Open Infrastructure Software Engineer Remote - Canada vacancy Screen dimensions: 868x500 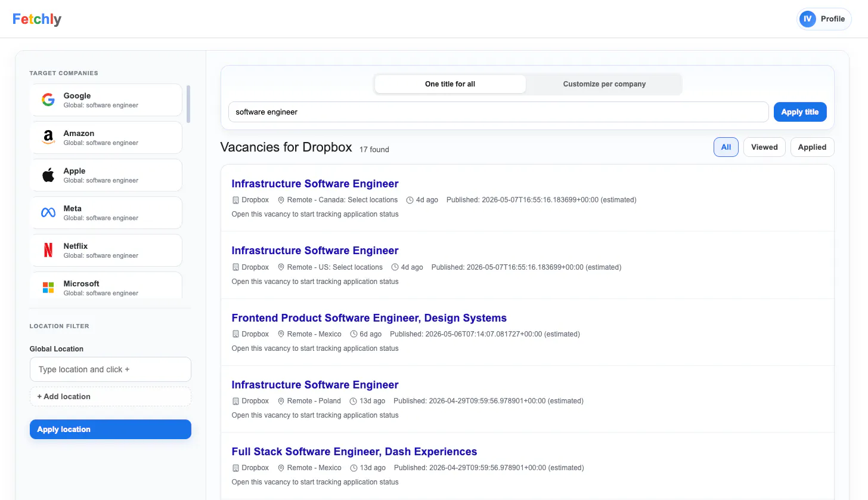pos(315,184)
